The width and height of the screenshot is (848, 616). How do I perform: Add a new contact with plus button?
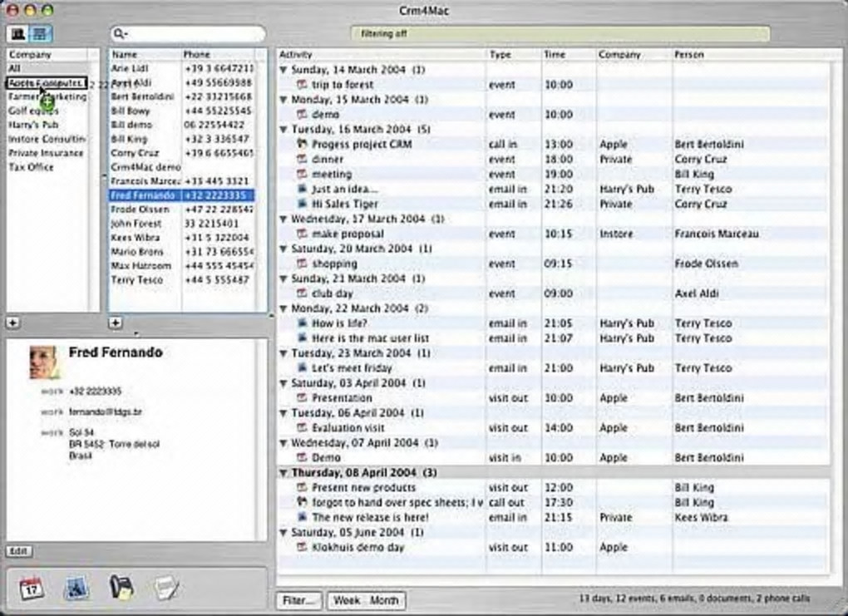tap(115, 323)
